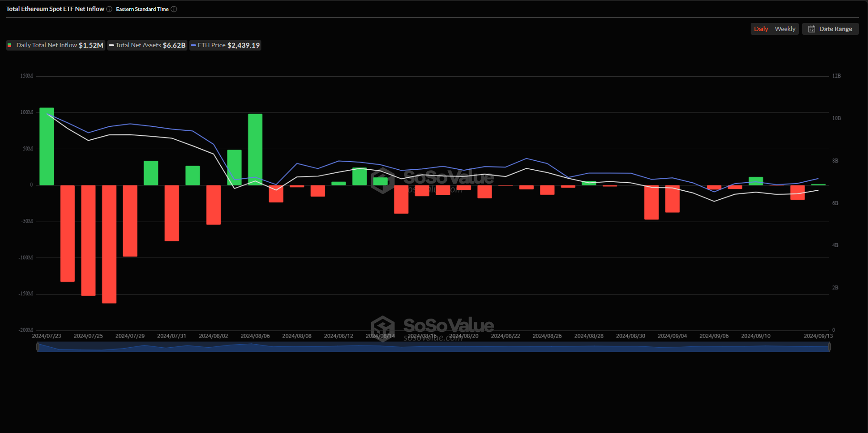
Task: Open the Date Range picker
Action: click(830, 29)
